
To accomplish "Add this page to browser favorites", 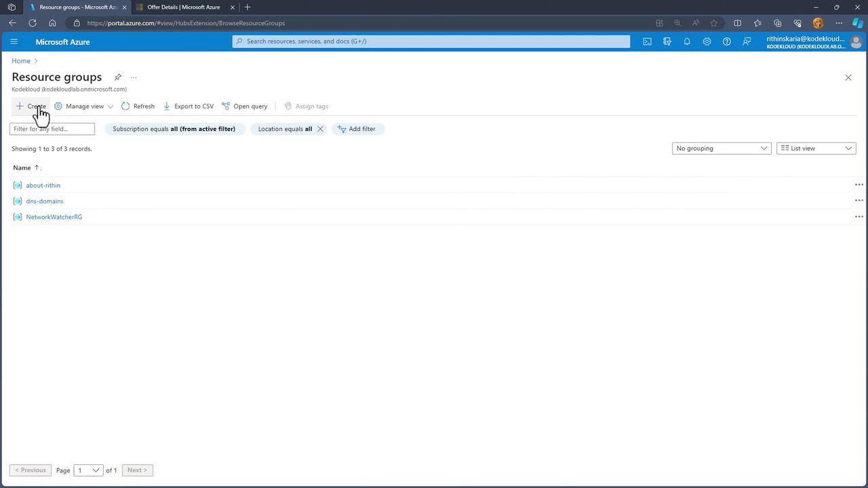I will point(713,23).
